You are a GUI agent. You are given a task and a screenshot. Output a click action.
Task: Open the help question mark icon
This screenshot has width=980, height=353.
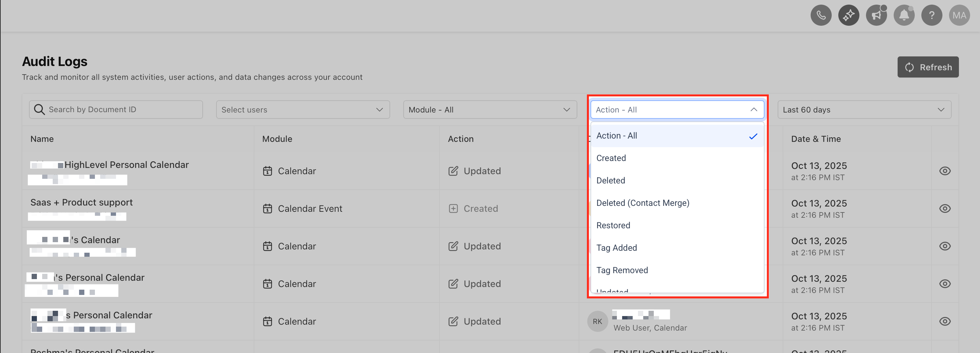click(931, 15)
